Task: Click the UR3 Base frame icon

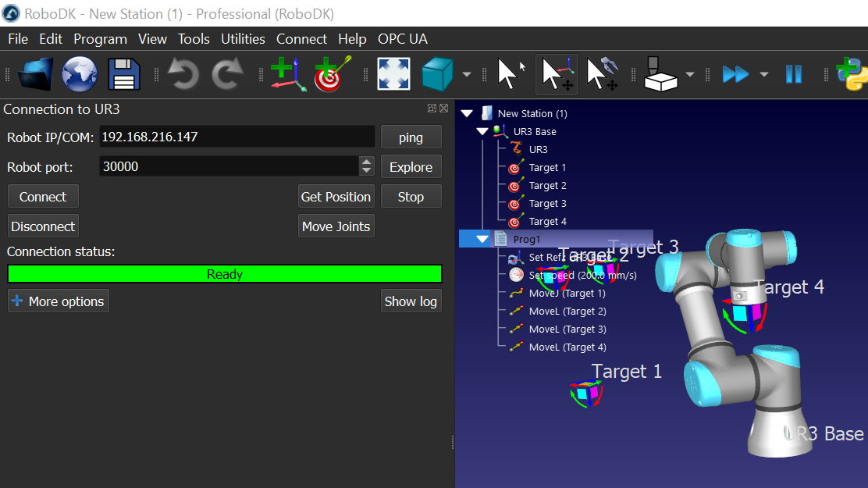Action: coord(500,131)
